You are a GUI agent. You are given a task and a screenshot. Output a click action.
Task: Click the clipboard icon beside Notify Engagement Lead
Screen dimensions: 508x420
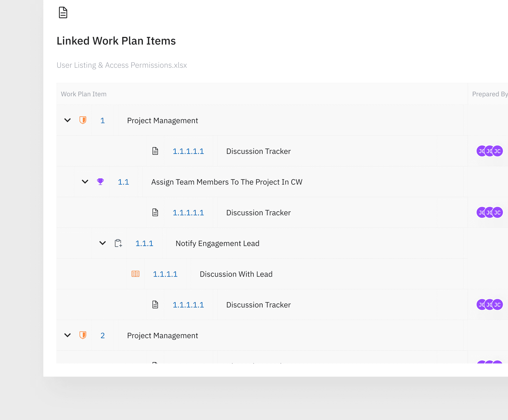pos(118,243)
